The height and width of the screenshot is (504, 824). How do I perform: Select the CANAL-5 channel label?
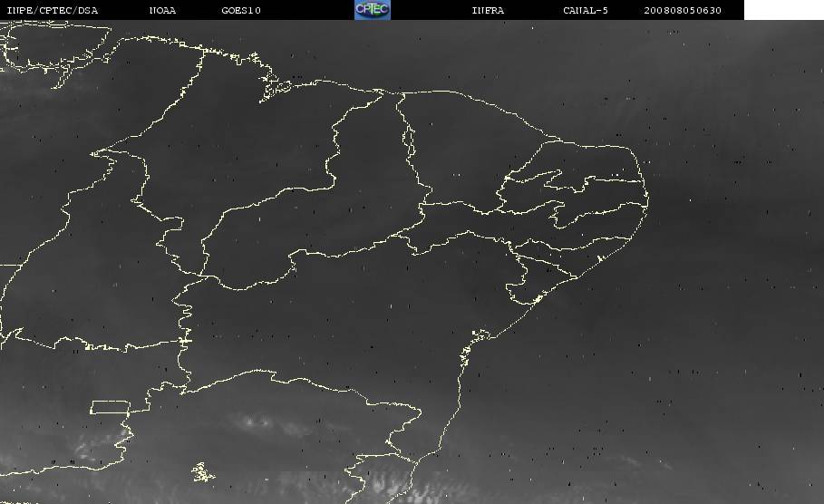pyautogui.click(x=586, y=11)
